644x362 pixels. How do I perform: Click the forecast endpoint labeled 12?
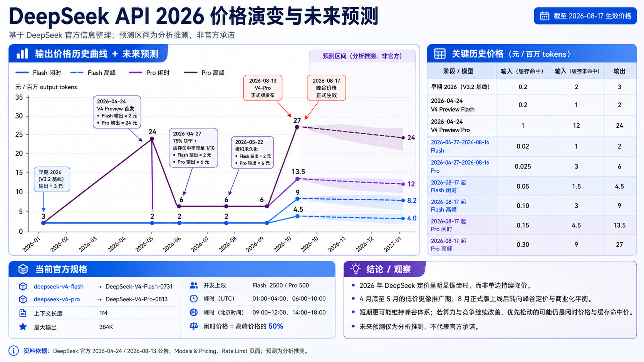[403, 184]
